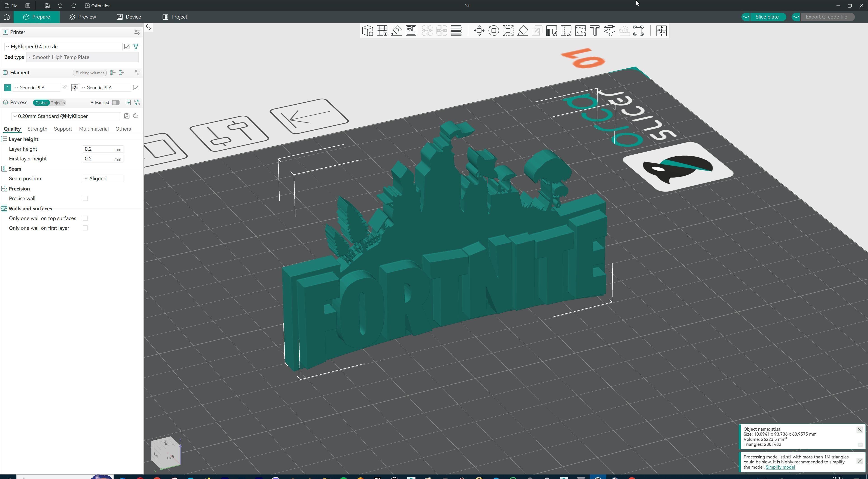The image size is (868, 479).
Task: Open the Support painting tool
Action: [552, 31]
